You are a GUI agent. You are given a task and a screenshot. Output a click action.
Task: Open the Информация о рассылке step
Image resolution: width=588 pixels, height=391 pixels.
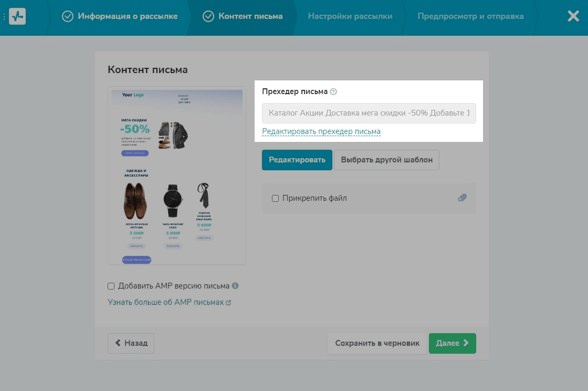128,16
